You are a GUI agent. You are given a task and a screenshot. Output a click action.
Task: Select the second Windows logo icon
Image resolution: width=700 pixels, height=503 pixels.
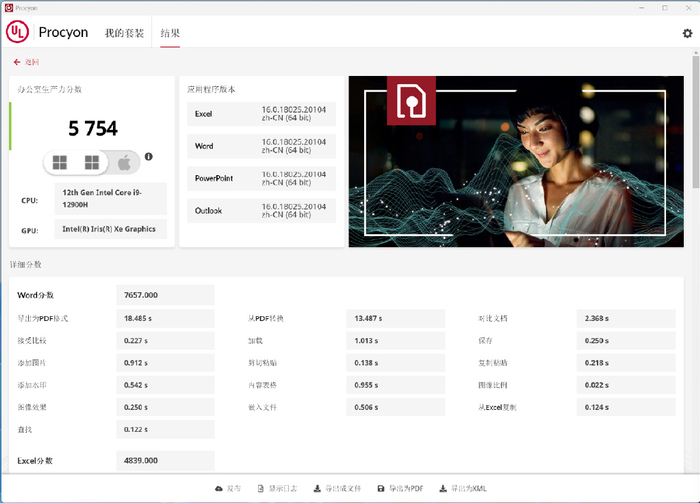coord(92,162)
